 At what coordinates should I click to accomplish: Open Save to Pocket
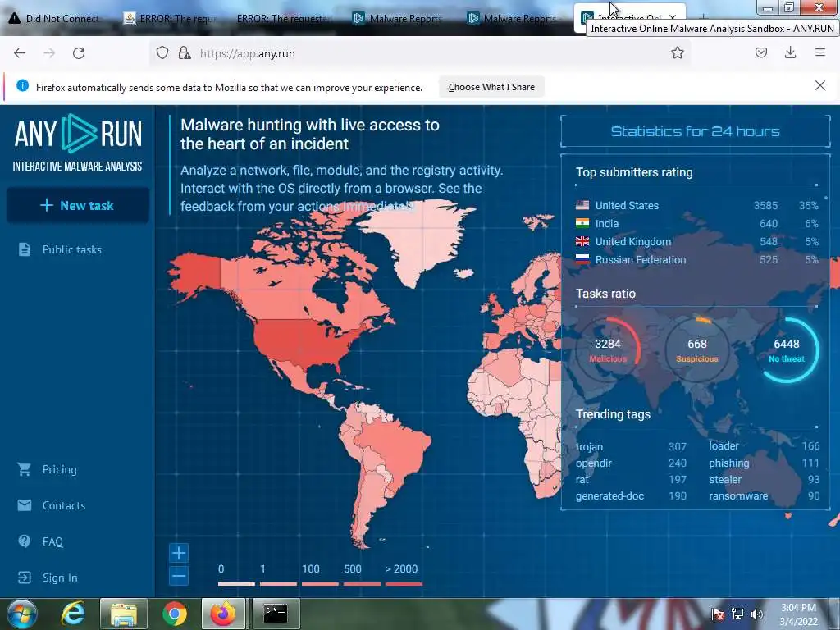coord(761,52)
